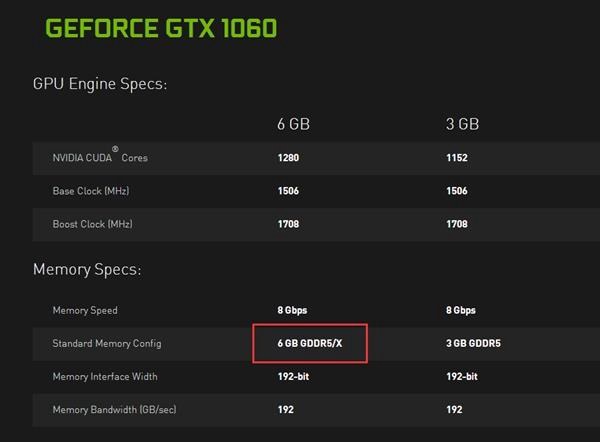Click the Standard Memory Config label
This screenshot has width=600, height=442.
107,344
